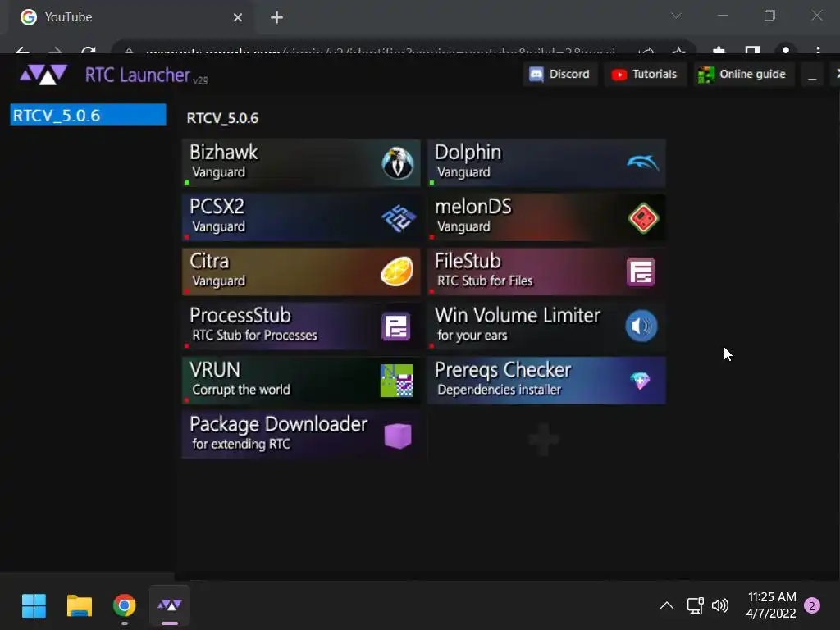This screenshot has height=630, width=840.
Task: Open the network status tray icon
Action: pos(695,605)
